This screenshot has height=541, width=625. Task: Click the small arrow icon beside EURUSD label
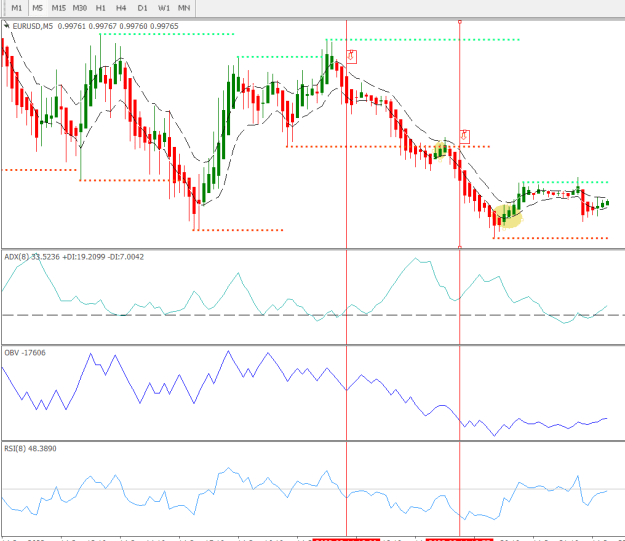pyautogui.click(x=7, y=26)
